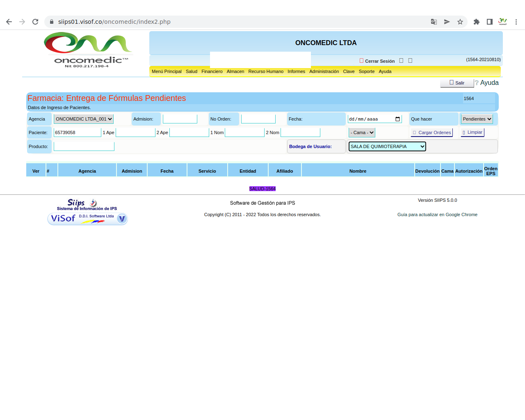Click the ViSof software logo in the footer
Image resolution: width=525 pixels, height=420 pixels.
pyautogui.click(x=87, y=219)
